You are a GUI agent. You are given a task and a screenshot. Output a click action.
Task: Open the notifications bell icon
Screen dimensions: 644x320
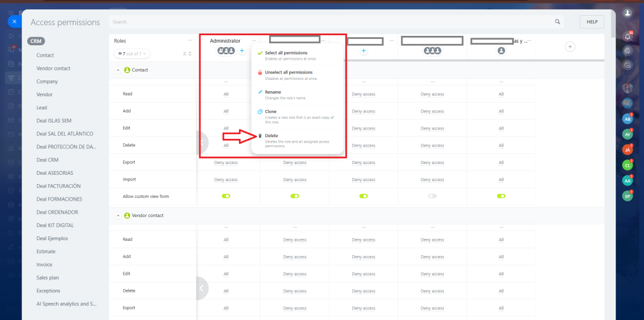click(x=627, y=36)
